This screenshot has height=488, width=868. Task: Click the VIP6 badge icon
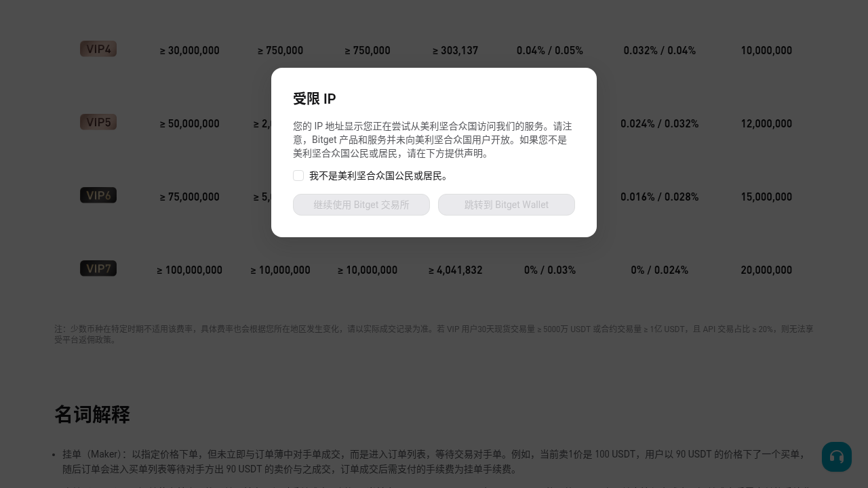click(x=98, y=195)
